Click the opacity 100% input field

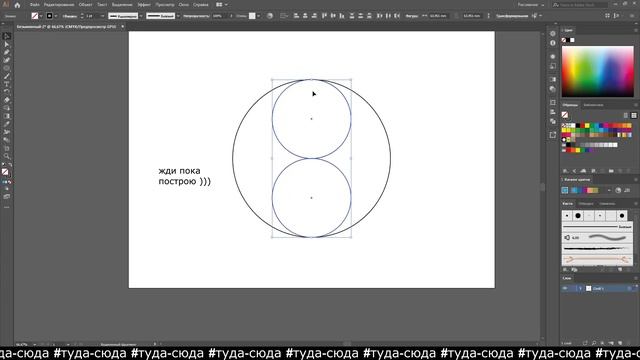pos(220,16)
